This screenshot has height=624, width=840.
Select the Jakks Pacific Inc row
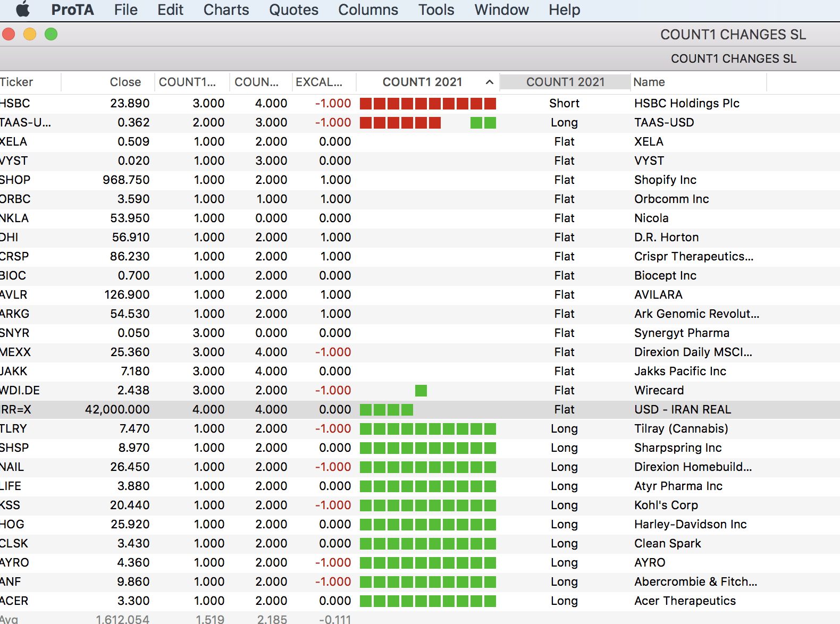[x=420, y=371]
